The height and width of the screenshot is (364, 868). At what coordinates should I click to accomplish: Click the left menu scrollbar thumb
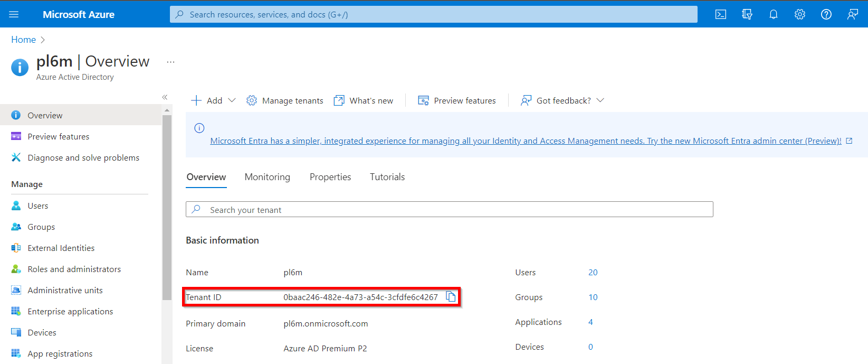167,207
